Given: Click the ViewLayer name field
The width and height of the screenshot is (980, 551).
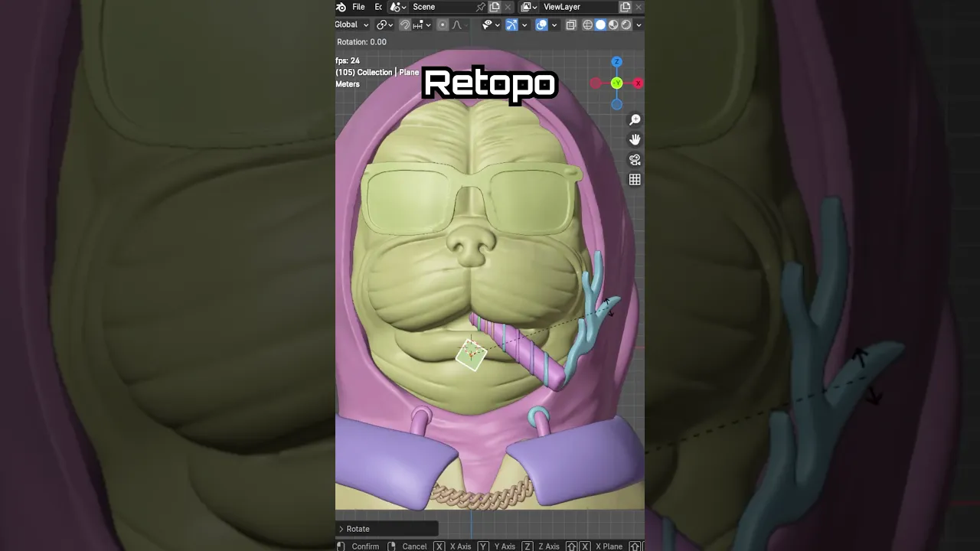Looking at the screenshot, I should [x=579, y=7].
